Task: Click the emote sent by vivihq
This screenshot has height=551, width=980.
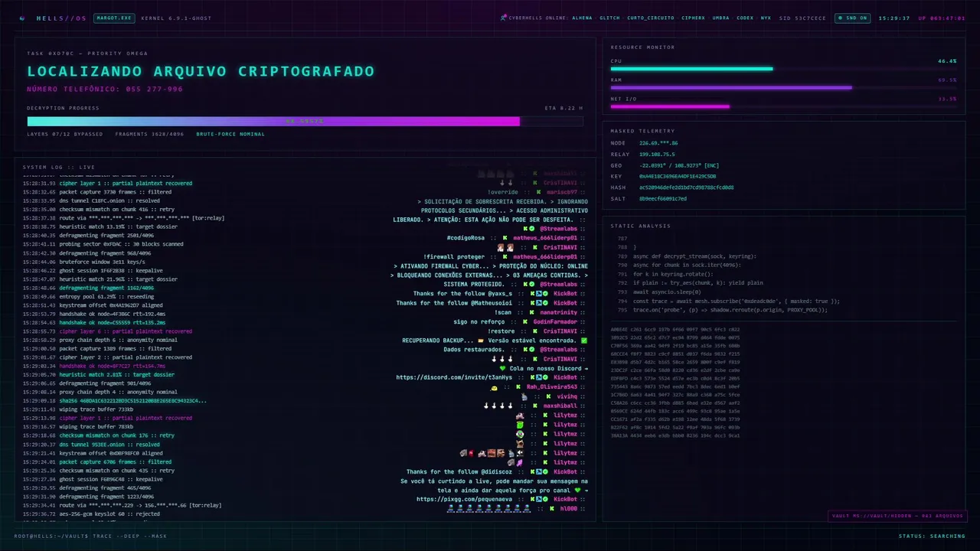Action: 524,396
